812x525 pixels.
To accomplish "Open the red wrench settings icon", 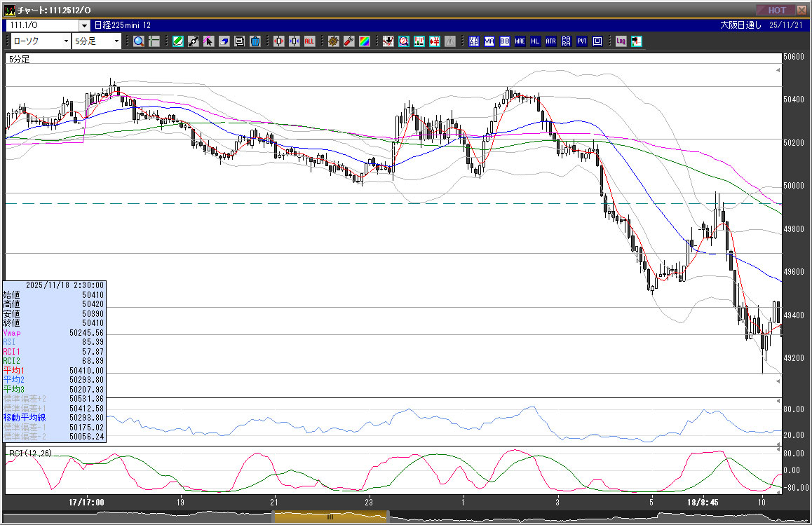I will [x=349, y=41].
